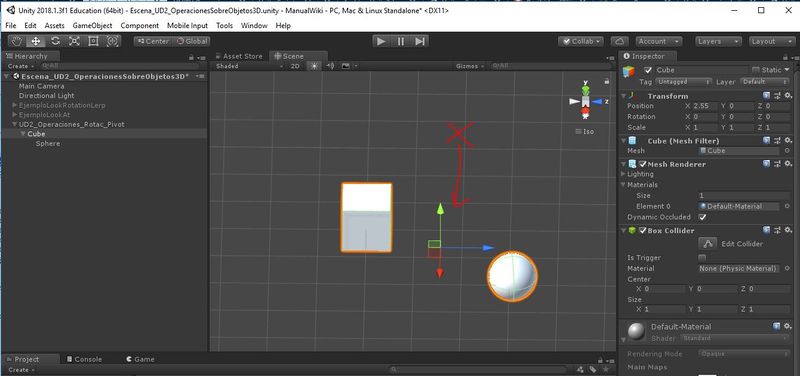Click the Edit Collider icon button

708,243
